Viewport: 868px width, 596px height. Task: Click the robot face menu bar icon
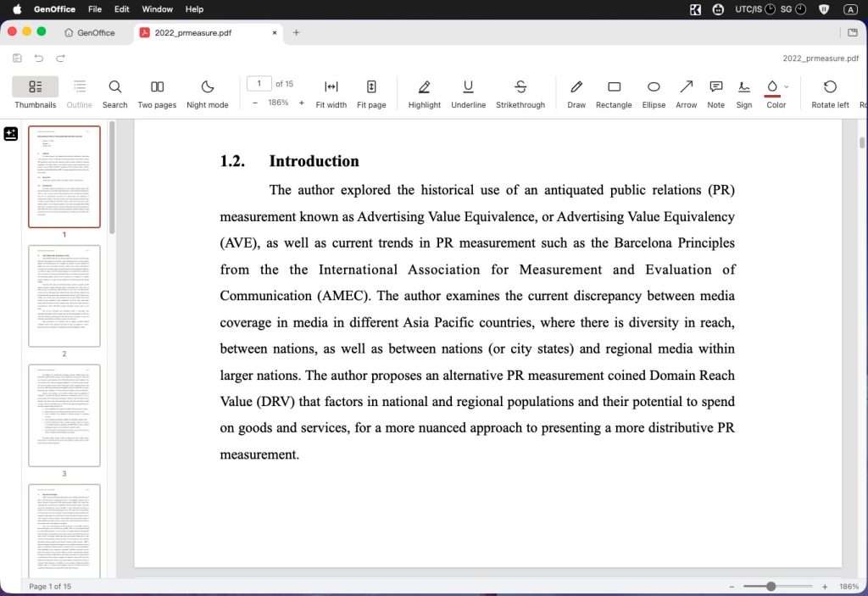718,9
